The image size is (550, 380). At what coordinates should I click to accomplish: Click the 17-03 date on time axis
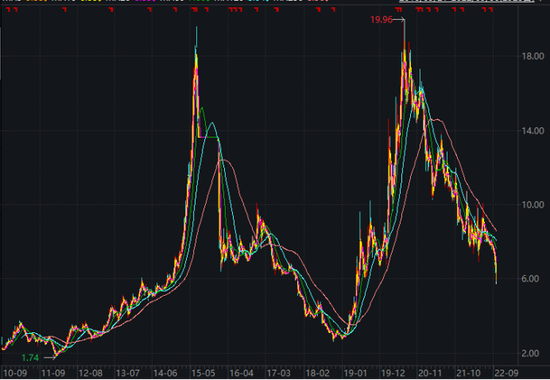click(279, 373)
